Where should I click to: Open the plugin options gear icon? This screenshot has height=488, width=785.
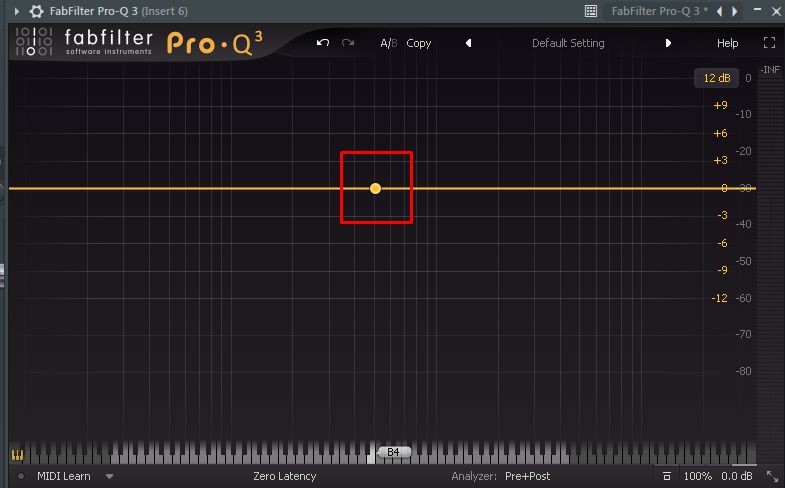(x=37, y=11)
